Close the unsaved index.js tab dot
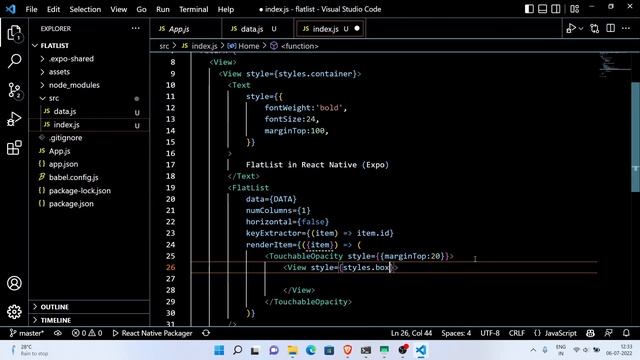Screen dimensions: 640x360 (357, 29)
